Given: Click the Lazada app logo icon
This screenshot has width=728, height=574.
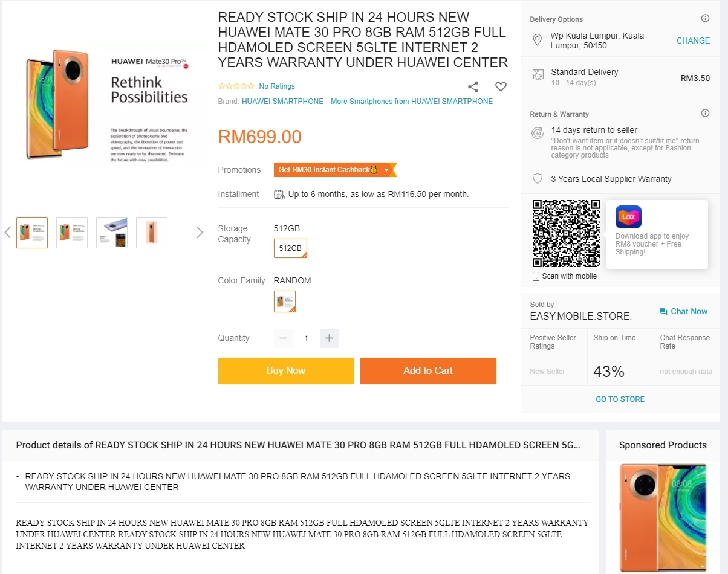Looking at the screenshot, I should click(628, 217).
